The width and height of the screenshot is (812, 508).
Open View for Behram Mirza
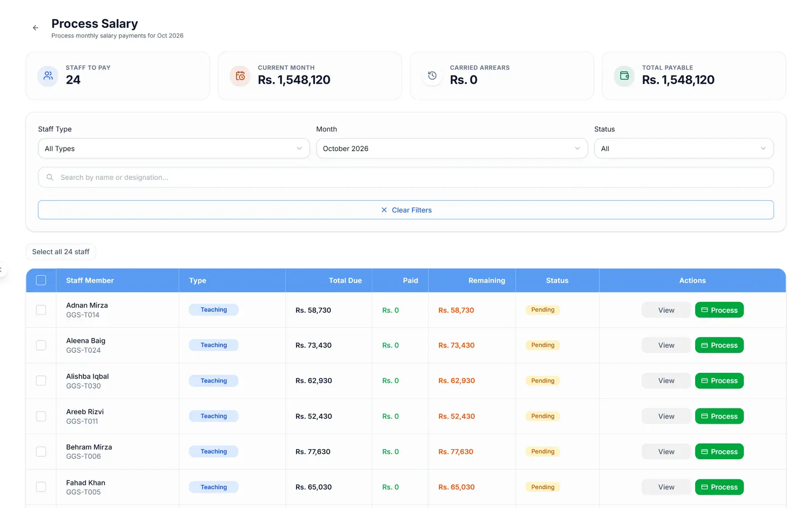666,452
